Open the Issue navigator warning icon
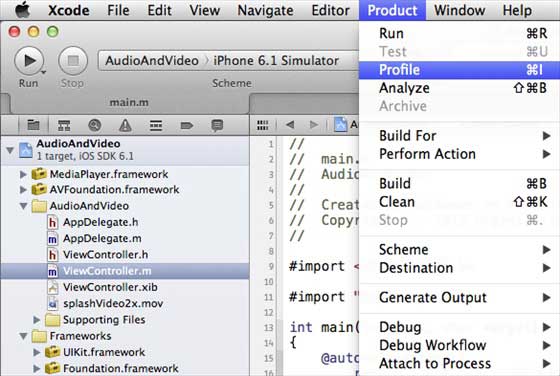Image resolution: width=560 pixels, height=376 pixels. (x=125, y=125)
